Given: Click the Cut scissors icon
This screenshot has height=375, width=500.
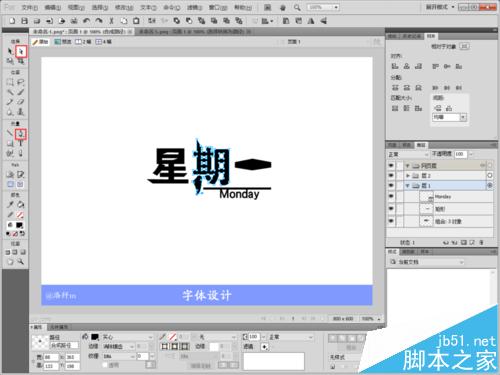Looking at the screenshot, I should 111,21.
